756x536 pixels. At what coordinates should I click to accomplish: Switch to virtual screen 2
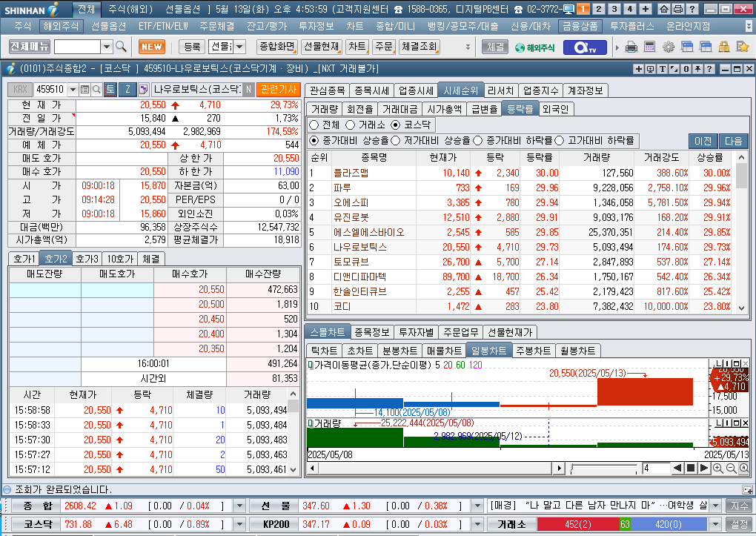point(599,9)
